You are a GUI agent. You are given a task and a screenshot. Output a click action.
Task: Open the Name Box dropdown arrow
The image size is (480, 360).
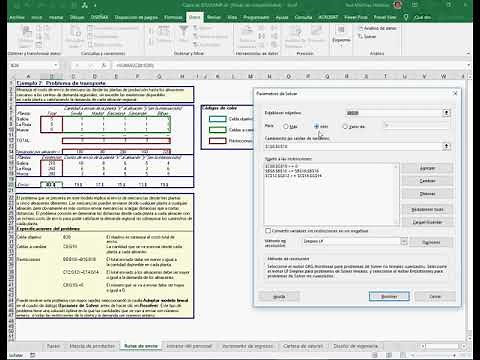click(x=56, y=65)
